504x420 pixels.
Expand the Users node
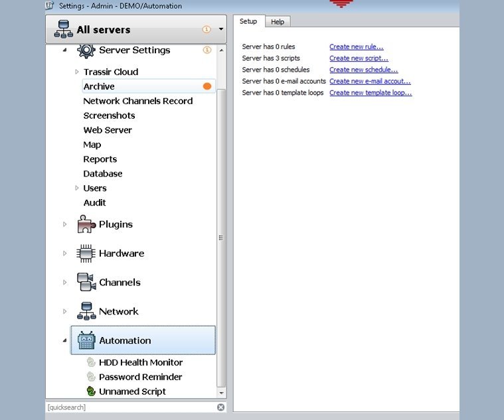[x=76, y=188]
